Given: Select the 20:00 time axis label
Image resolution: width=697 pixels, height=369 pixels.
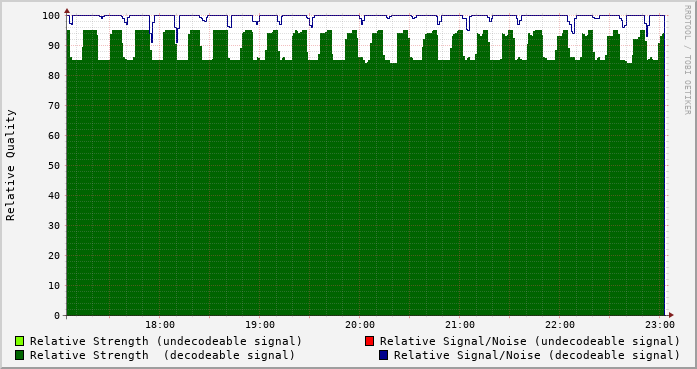Looking at the screenshot, I should (x=360, y=325).
